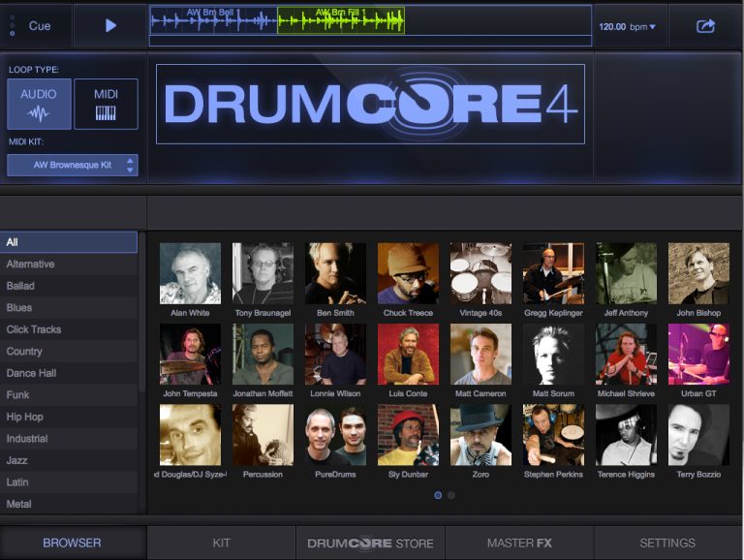Open Sly Dunbar drummer thumbnail

(408, 435)
